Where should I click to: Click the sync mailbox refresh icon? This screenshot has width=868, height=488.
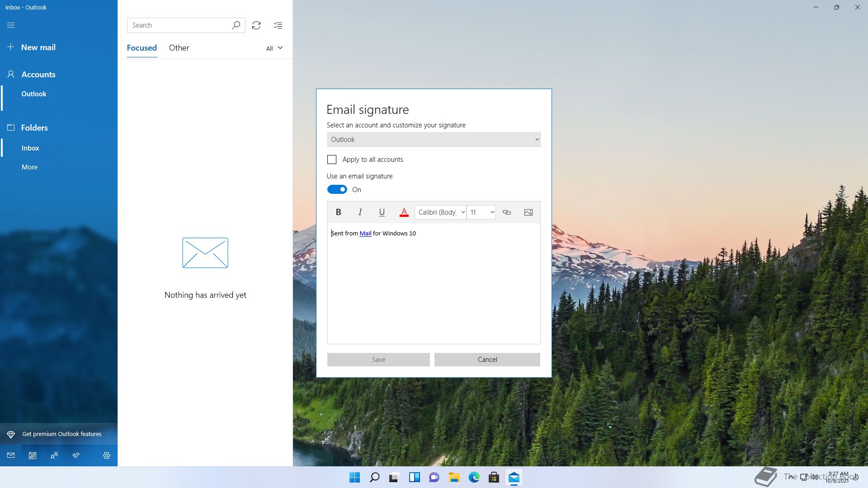[x=256, y=25]
